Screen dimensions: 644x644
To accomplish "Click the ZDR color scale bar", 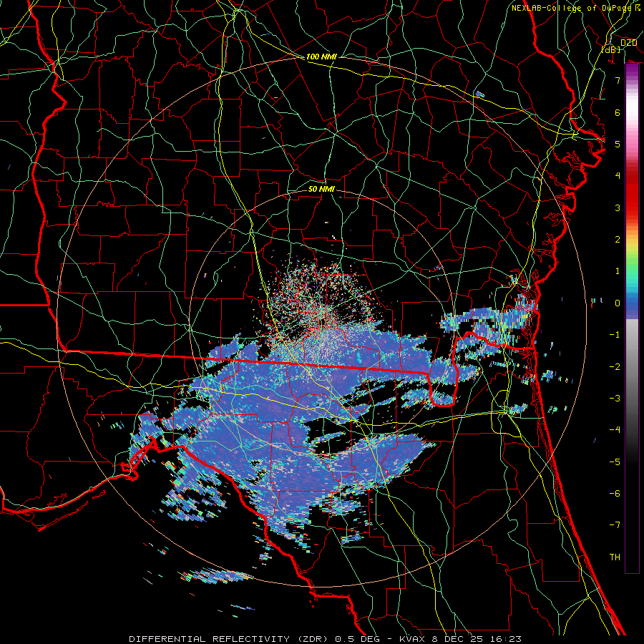I will tap(632, 318).
